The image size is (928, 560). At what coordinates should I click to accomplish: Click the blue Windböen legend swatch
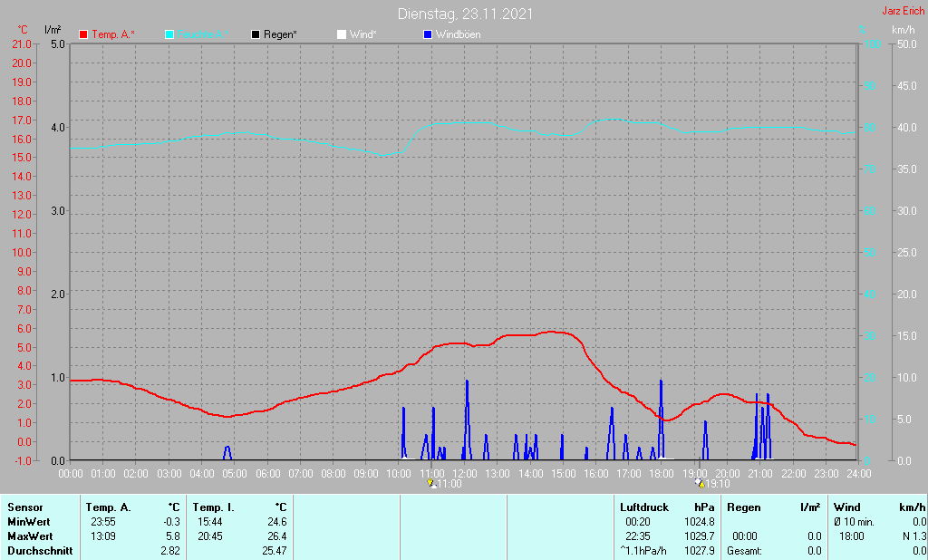(428, 34)
